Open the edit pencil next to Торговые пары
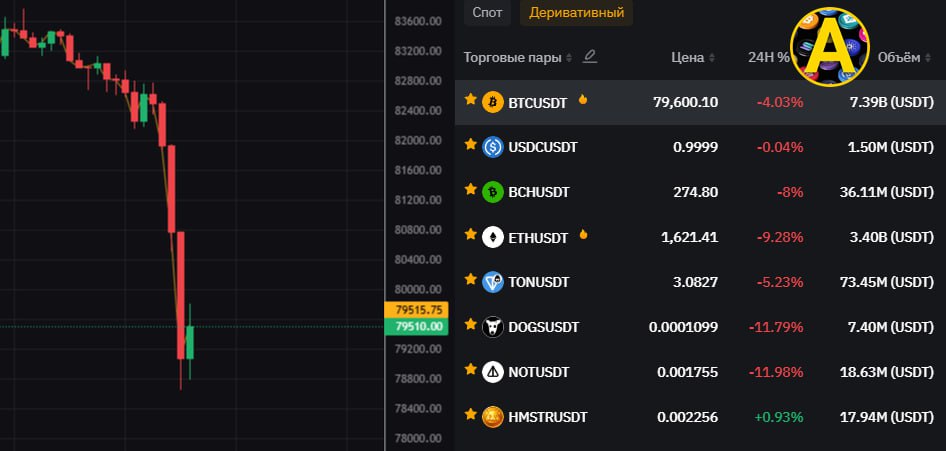 coord(589,57)
